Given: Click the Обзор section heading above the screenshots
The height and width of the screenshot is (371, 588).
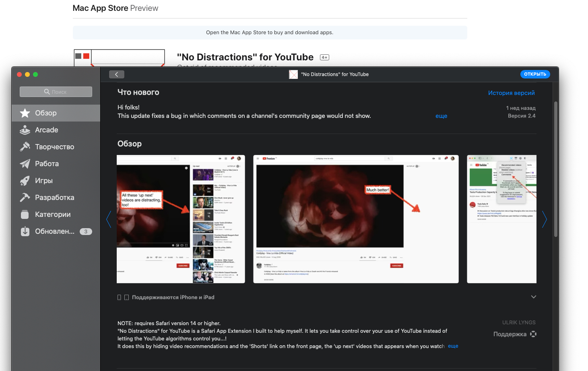Looking at the screenshot, I should pyautogui.click(x=130, y=144).
